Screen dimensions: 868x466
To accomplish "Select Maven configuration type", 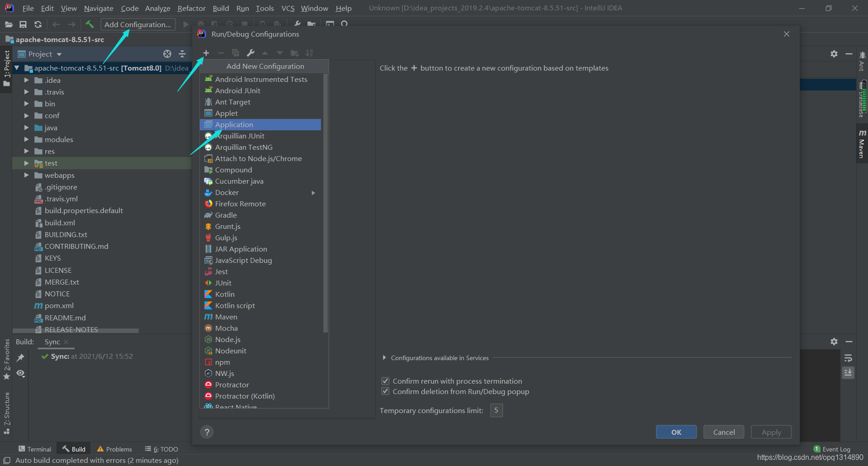I will tap(260, 317).
